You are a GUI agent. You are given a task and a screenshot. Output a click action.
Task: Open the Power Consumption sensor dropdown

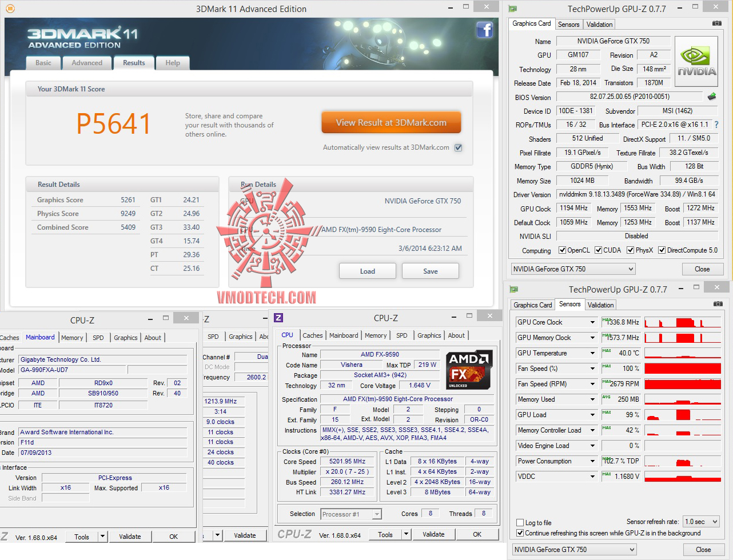592,461
